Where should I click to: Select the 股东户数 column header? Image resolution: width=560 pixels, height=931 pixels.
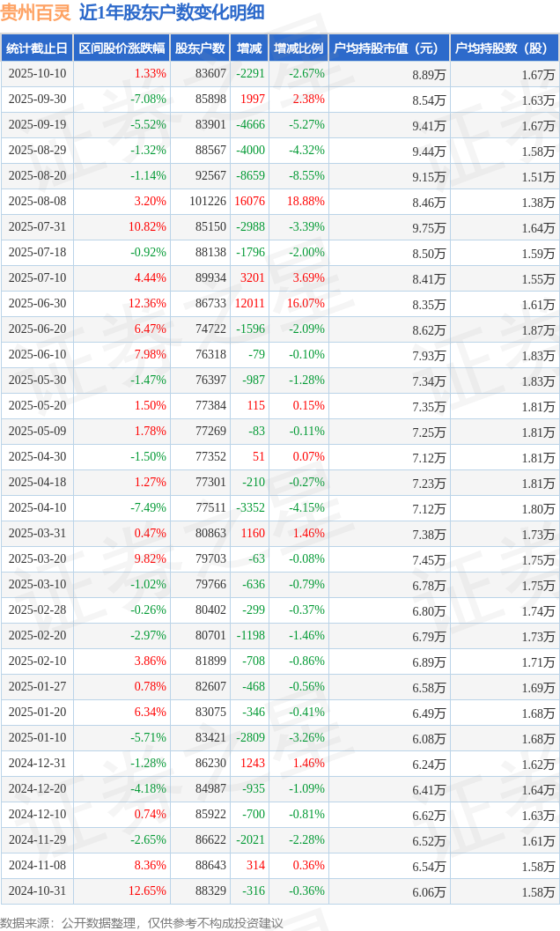pos(200,48)
